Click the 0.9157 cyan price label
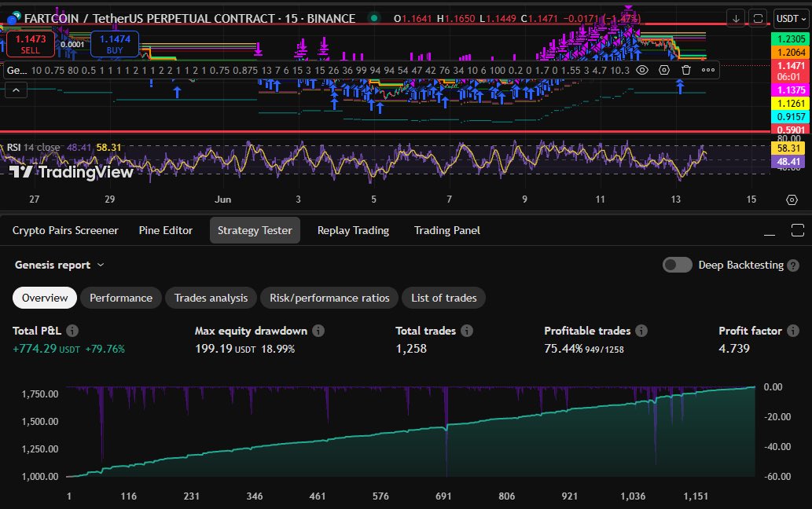This screenshot has height=509, width=812. [791, 117]
